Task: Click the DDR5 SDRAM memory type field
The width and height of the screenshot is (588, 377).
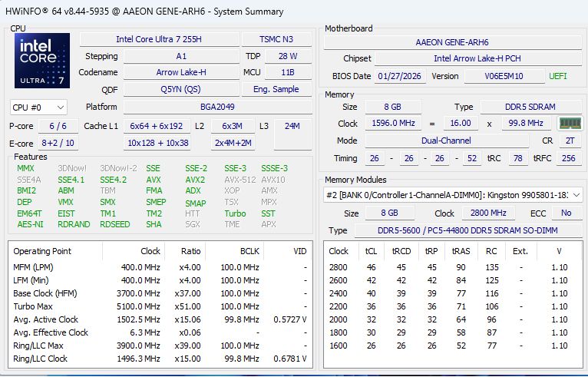Action: point(530,107)
